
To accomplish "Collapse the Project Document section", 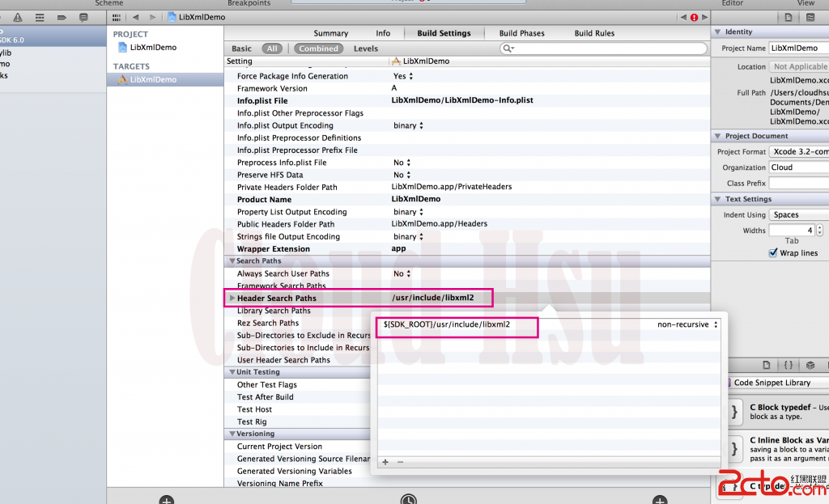I will coord(717,136).
